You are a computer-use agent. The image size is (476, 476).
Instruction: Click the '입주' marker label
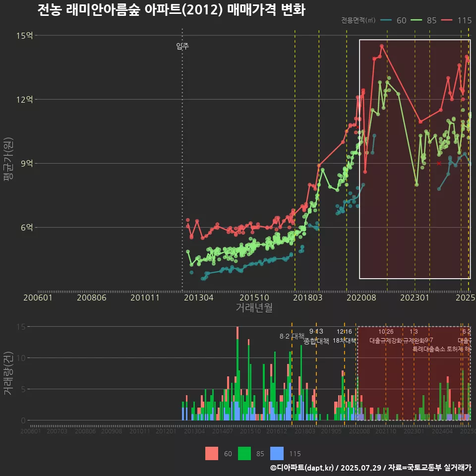(x=182, y=46)
